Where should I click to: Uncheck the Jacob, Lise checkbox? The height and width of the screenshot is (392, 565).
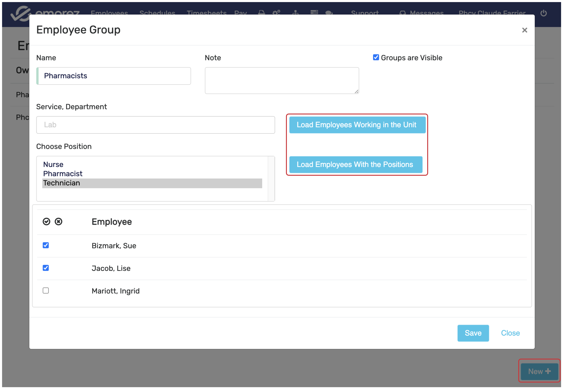click(x=46, y=268)
